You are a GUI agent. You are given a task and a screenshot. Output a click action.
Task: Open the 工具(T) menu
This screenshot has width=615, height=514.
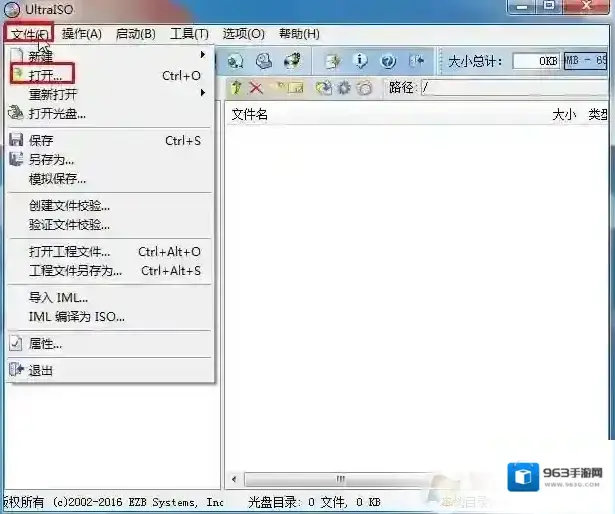click(189, 34)
